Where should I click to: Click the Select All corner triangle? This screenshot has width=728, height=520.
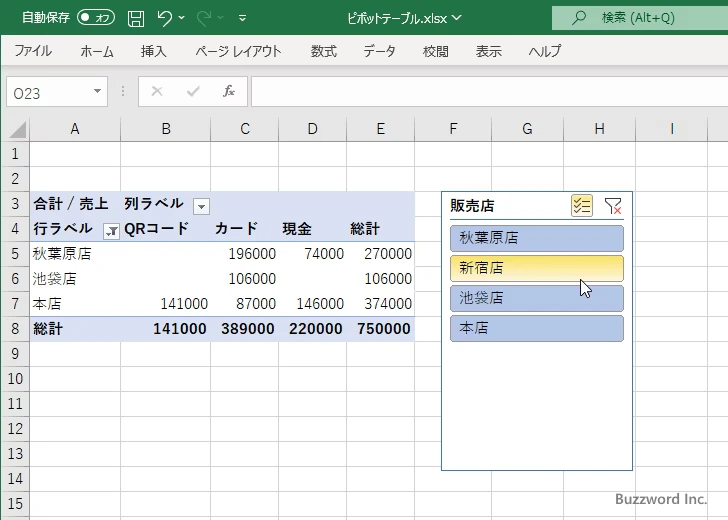[17, 130]
